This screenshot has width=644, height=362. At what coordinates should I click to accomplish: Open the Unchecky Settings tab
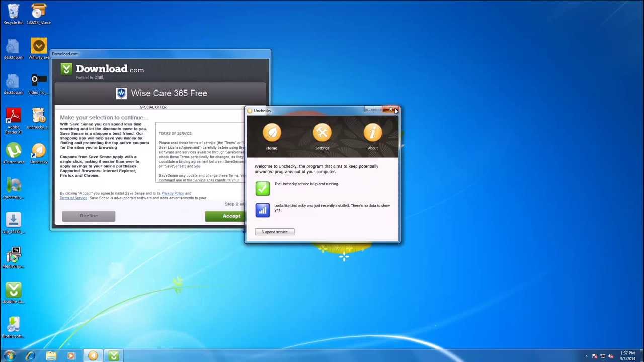click(322, 137)
